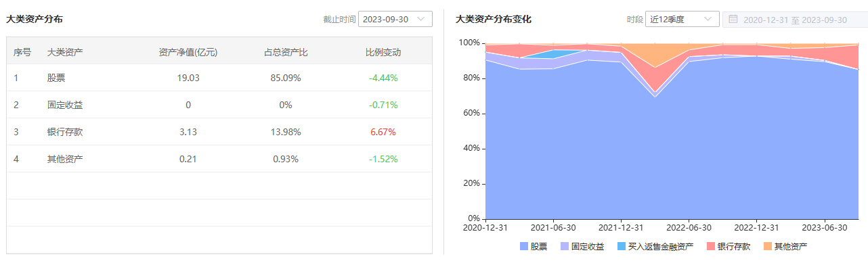Viewport: 868px width, 261px height.
Task: Click the 银行存款 red legend swatch
Action: [711, 247]
